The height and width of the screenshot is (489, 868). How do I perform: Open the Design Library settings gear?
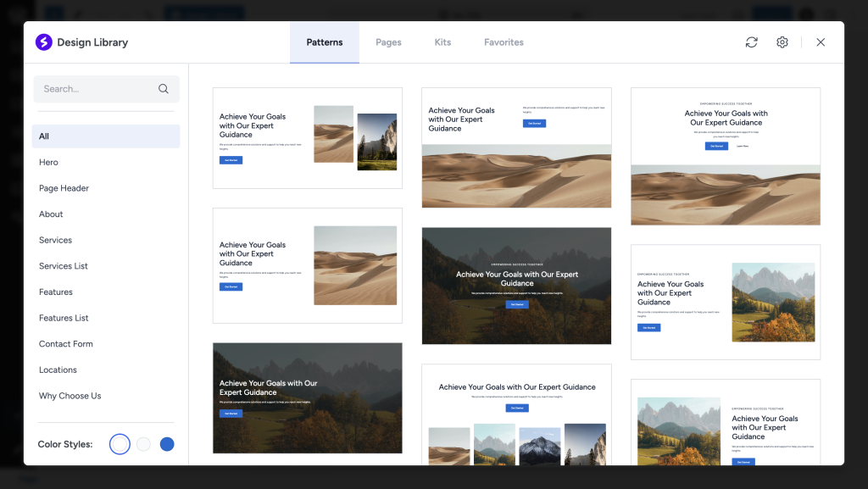click(x=782, y=42)
